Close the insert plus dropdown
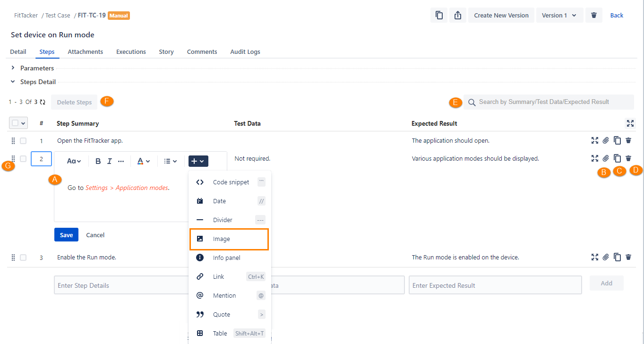This screenshot has width=644, height=344. pos(198,161)
